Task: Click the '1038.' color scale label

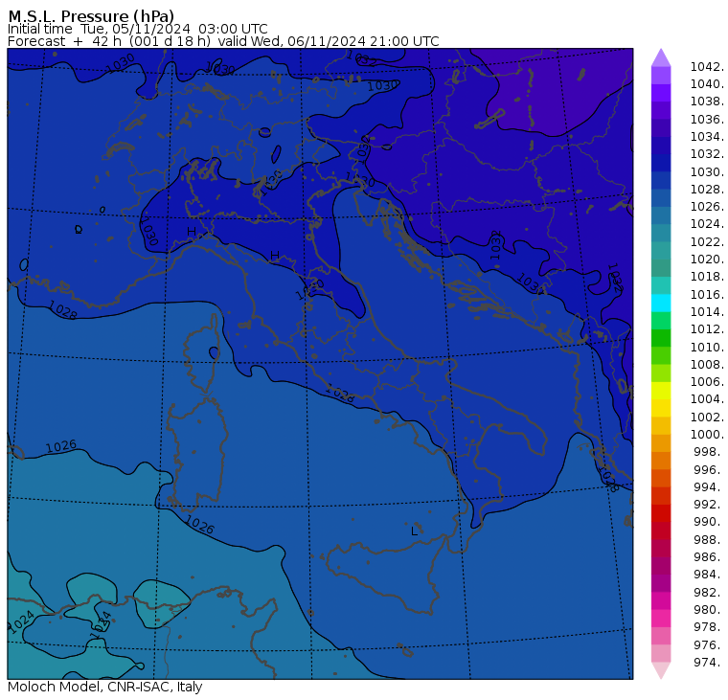Action: click(x=707, y=102)
